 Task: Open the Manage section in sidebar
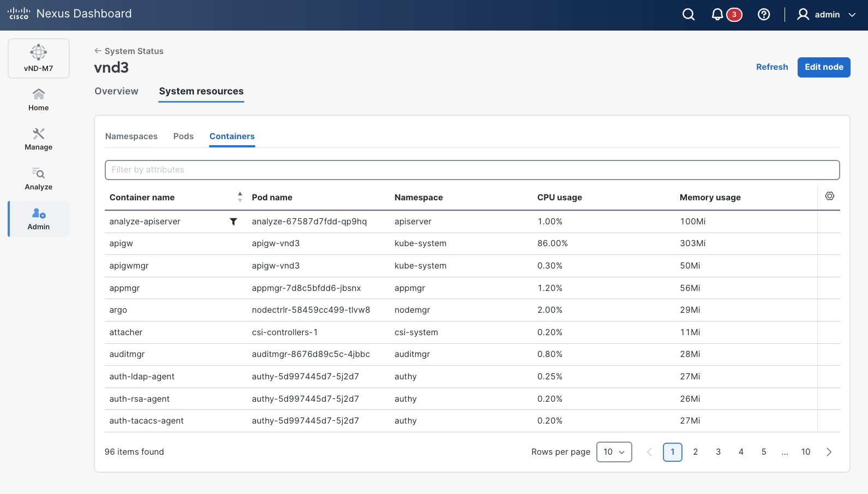(x=39, y=139)
